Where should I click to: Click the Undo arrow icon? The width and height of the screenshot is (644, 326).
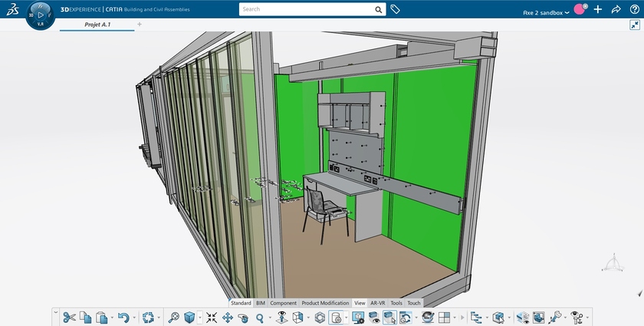[x=123, y=317]
